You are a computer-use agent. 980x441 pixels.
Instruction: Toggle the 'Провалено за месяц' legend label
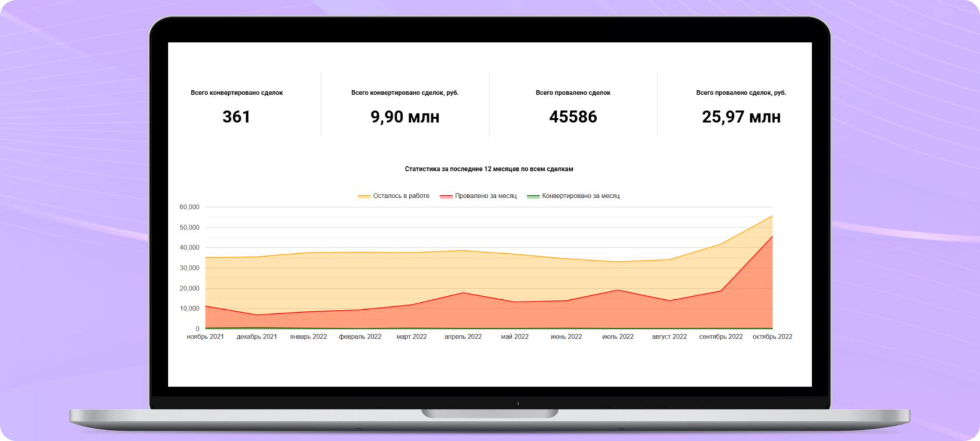[x=486, y=196]
